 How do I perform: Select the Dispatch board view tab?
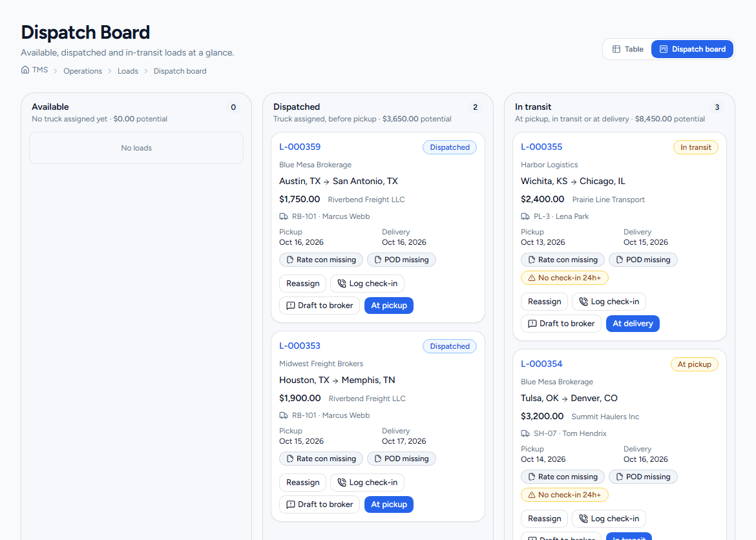point(693,49)
